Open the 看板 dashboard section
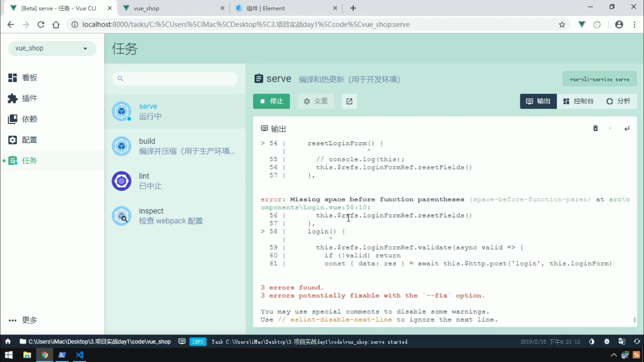 (x=52, y=78)
